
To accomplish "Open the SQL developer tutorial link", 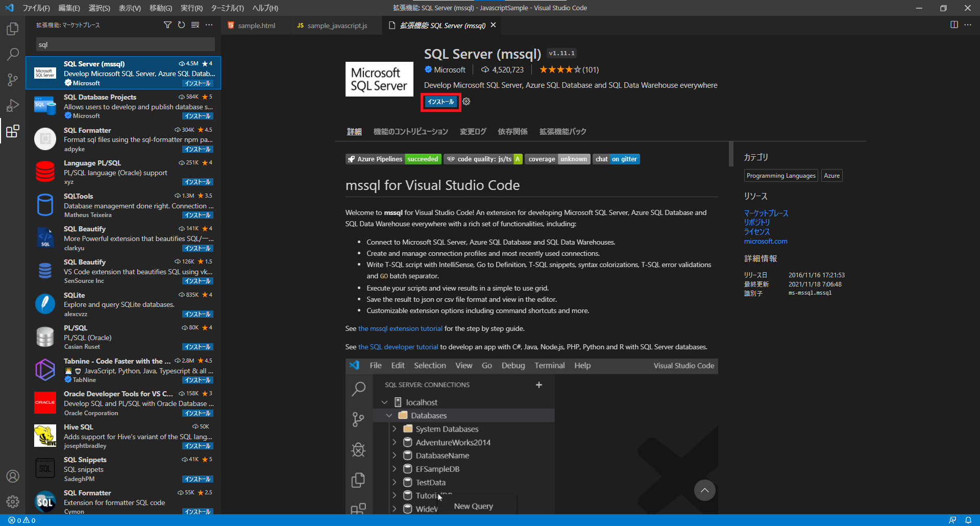I will pyautogui.click(x=398, y=347).
